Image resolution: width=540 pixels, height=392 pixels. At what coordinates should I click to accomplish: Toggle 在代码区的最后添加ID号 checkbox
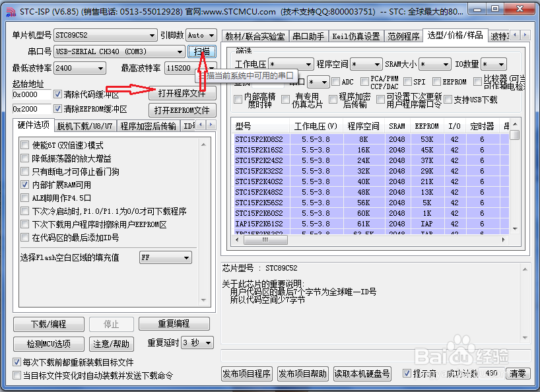(x=24, y=238)
